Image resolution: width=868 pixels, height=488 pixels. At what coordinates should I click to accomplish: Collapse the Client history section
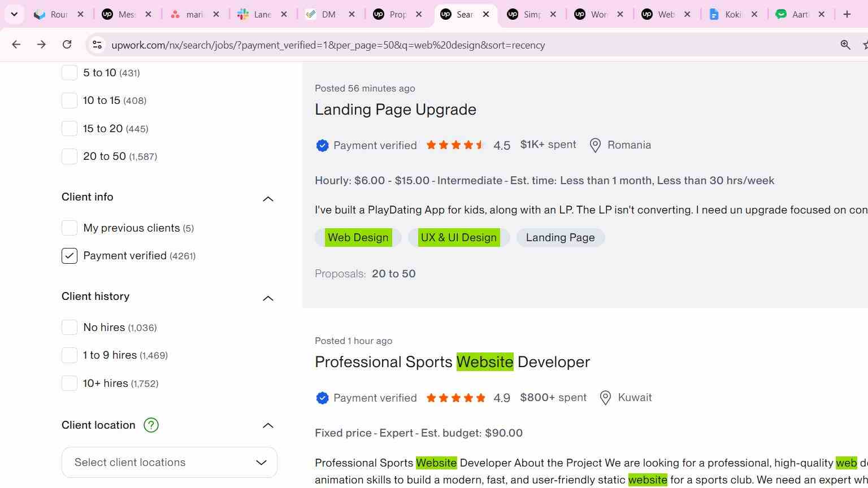pyautogui.click(x=268, y=298)
